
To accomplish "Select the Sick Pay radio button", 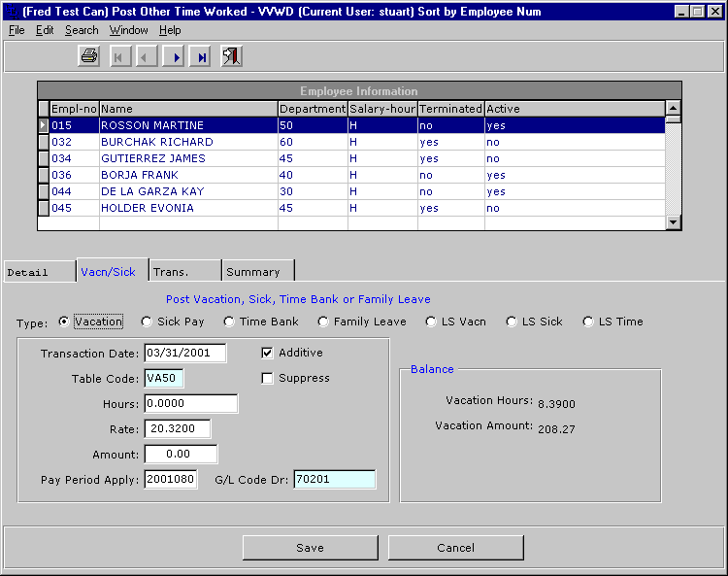I will pyautogui.click(x=147, y=322).
